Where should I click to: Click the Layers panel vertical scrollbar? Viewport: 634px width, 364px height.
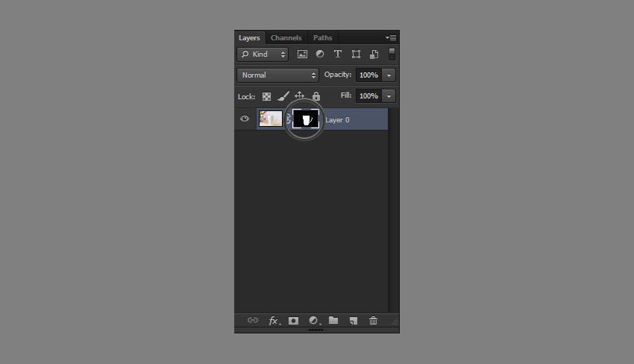393,210
